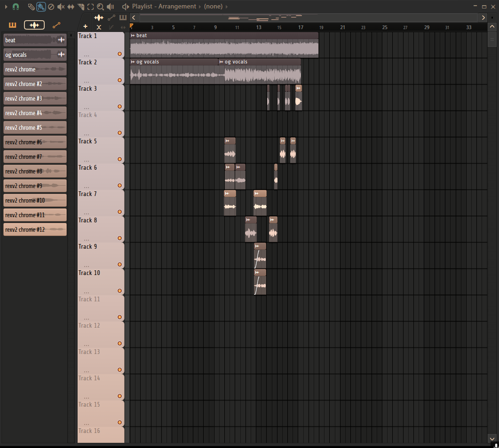
Task: Select rexv2 chrome #5 in the picker
Action: (x=35, y=127)
